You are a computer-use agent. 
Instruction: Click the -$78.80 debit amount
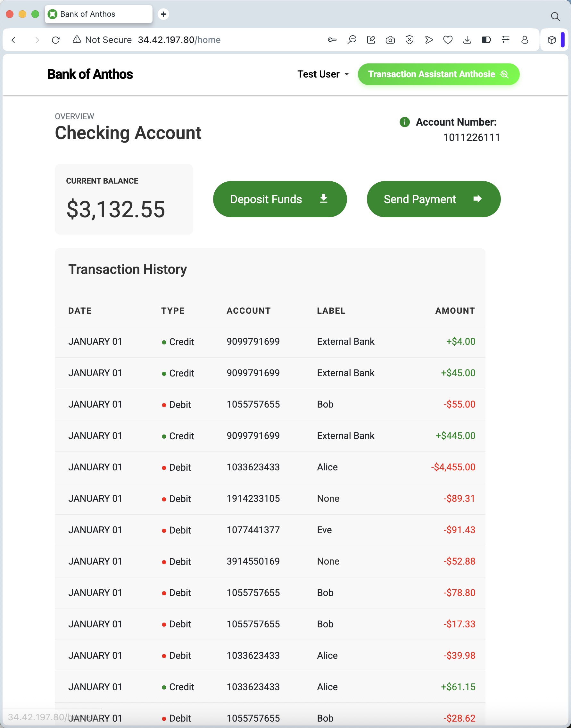click(459, 593)
